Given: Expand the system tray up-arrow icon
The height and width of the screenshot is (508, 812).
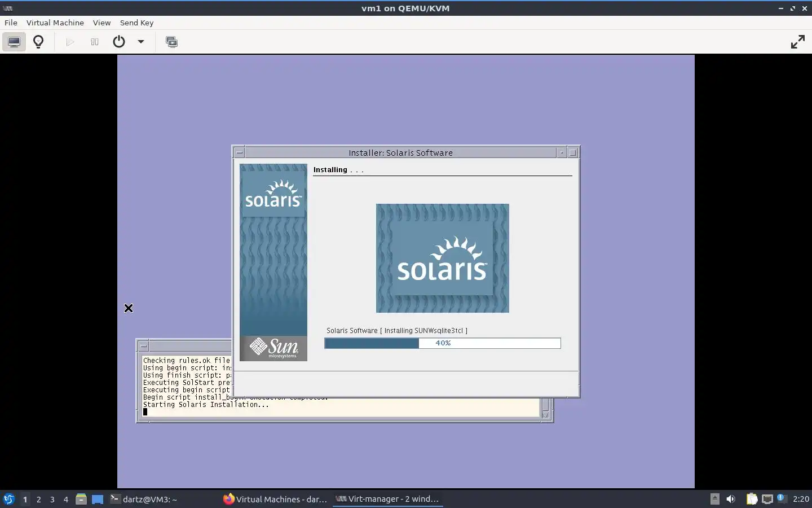Looking at the screenshot, I should coord(714,498).
